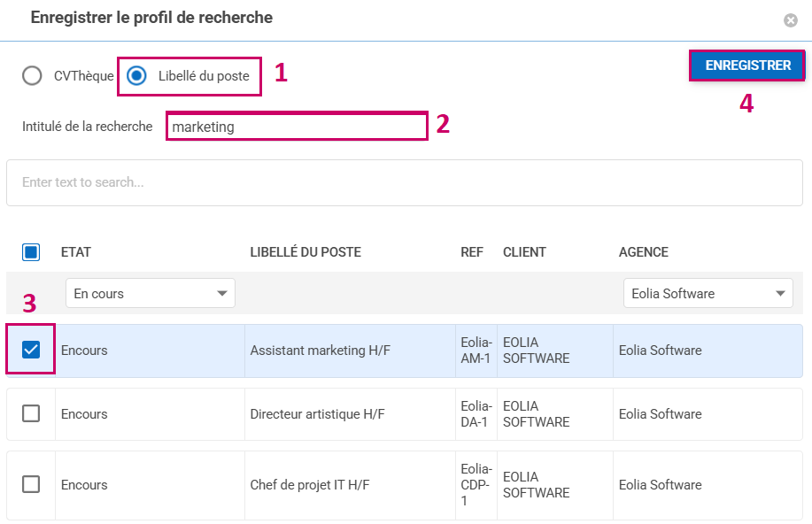Click the Eolia-CDP-1 reference cell

point(476,485)
